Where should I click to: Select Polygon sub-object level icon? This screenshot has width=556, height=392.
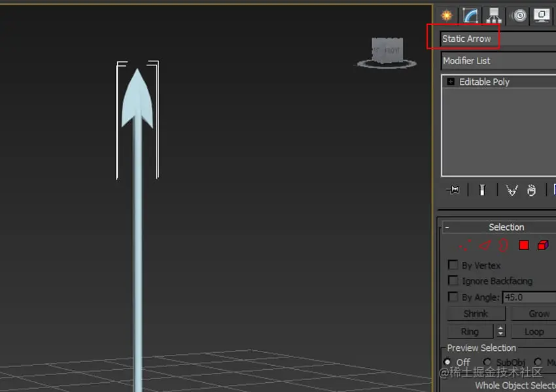coord(524,245)
